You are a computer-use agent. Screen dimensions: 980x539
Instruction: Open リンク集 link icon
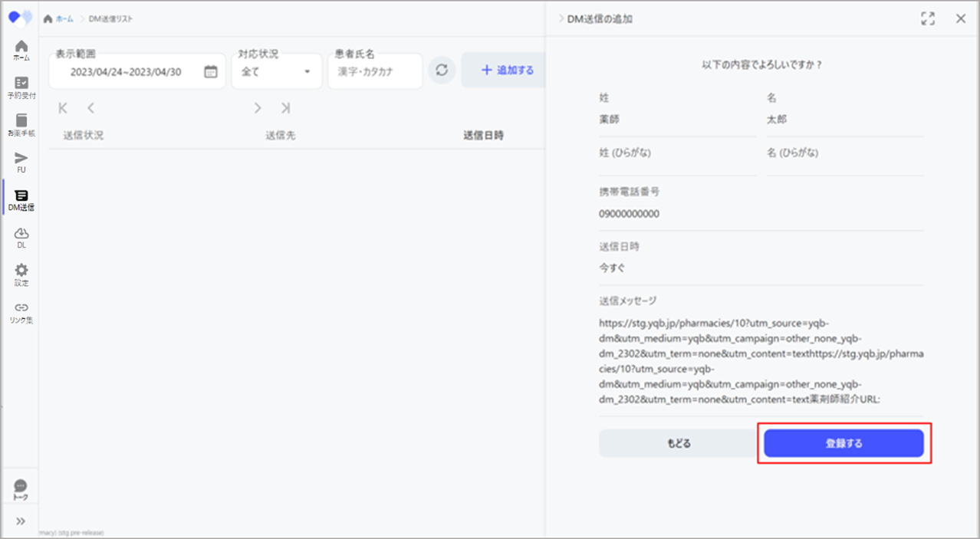(21, 311)
